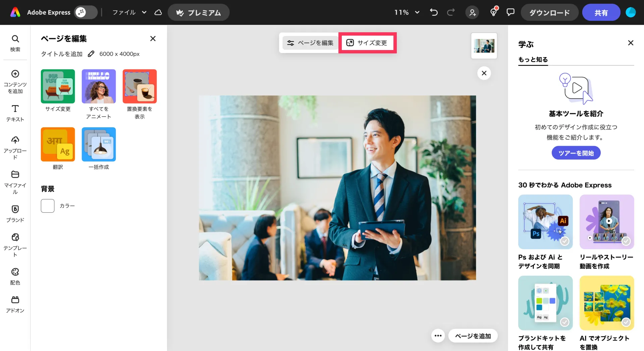Open the three-dots page options menu
The width and height of the screenshot is (644, 351).
pyautogui.click(x=438, y=336)
